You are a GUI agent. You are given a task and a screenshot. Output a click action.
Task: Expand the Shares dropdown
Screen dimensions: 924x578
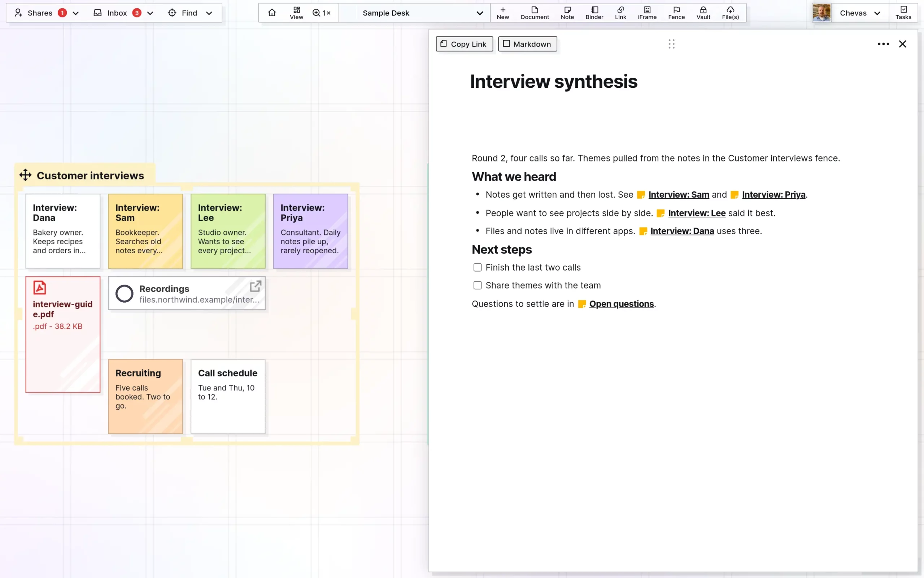point(75,13)
